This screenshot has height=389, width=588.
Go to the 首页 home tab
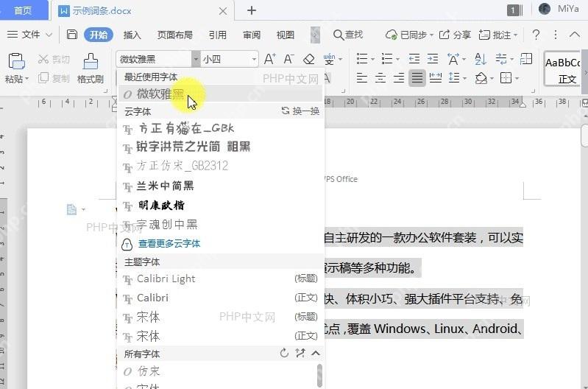point(24,10)
